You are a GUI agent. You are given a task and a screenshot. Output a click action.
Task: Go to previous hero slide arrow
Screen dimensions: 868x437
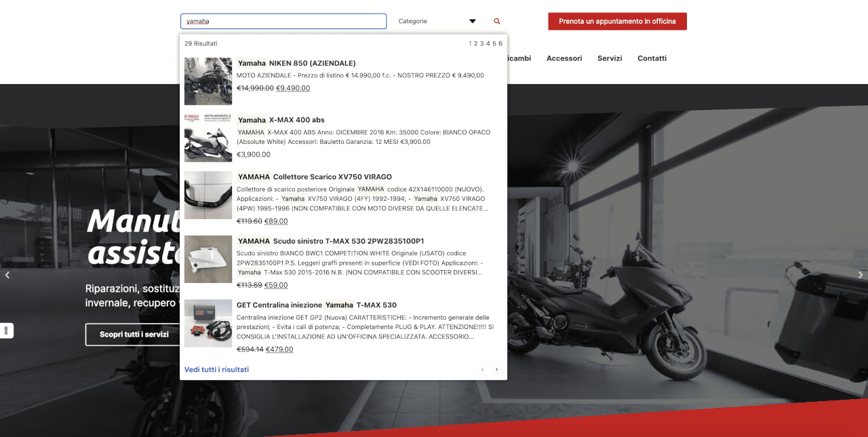coord(7,275)
